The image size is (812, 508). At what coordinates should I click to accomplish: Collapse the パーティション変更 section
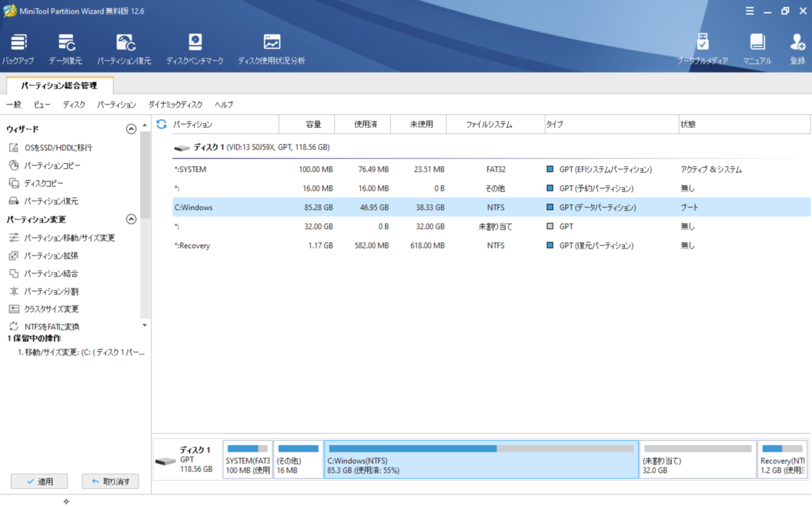131,219
